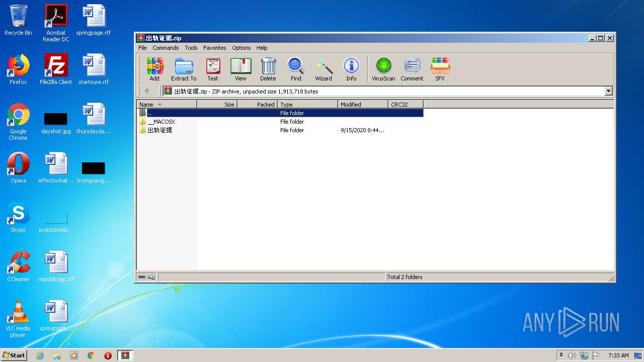Show hidden system tray icons arrow
The height and width of the screenshot is (362, 644).
click(x=561, y=355)
